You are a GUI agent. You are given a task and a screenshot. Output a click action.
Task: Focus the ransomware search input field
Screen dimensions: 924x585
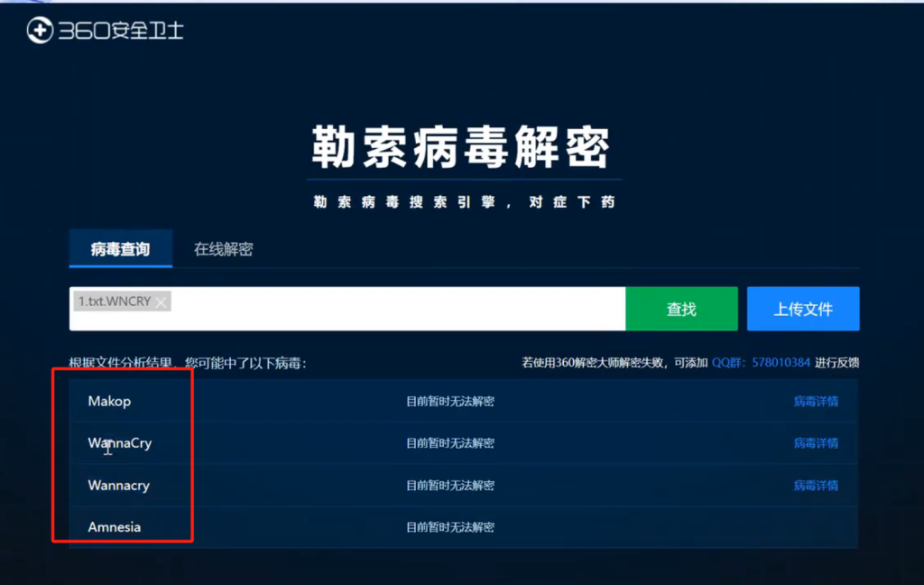pos(347,309)
